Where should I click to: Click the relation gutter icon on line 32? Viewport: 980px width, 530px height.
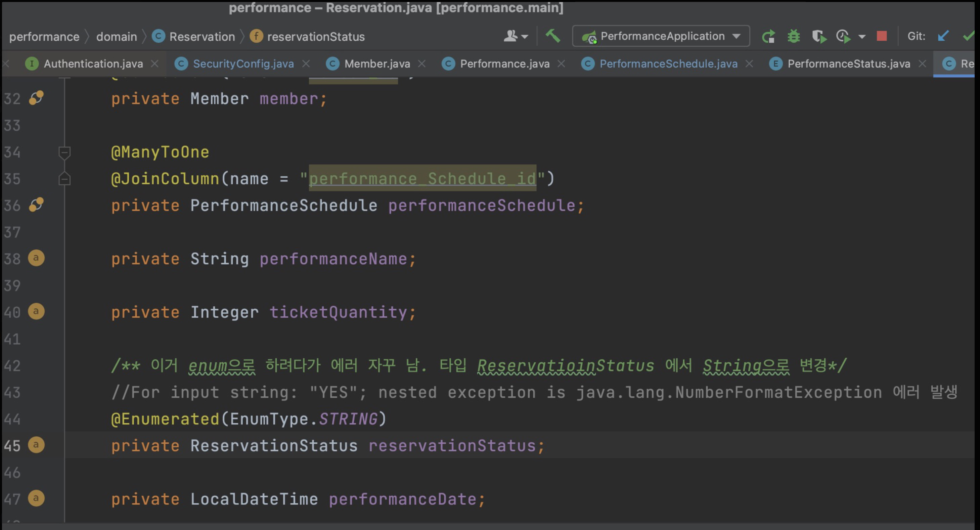[36, 98]
